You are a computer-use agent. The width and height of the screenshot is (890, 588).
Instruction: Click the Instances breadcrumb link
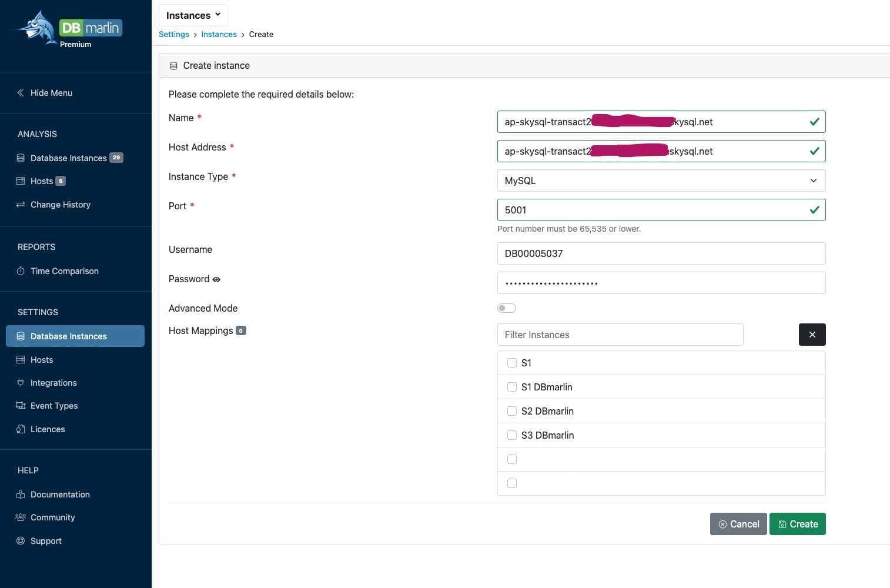pos(219,34)
